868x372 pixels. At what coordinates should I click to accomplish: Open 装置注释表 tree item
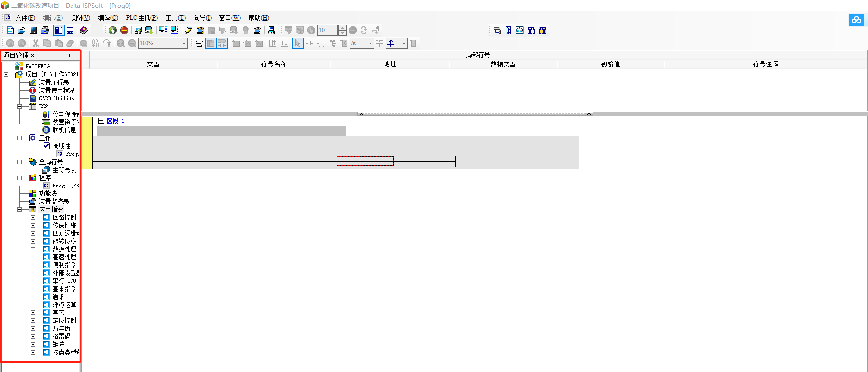pyautogui.click(x=54, y=82)
